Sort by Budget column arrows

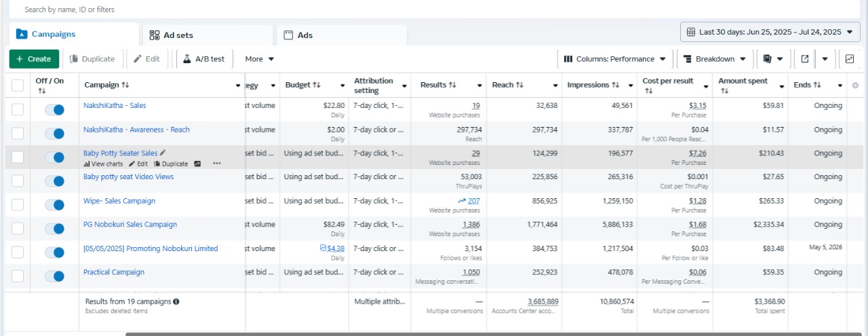317,86
